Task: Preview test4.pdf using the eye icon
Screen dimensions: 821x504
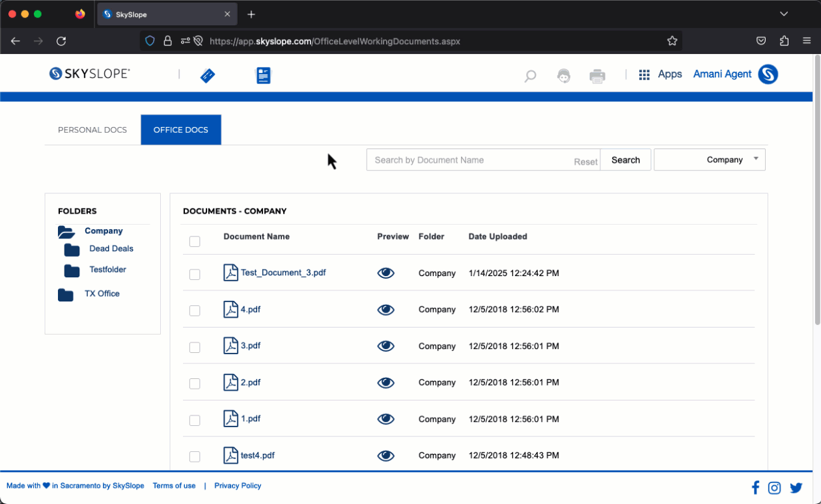Action: 386,456
